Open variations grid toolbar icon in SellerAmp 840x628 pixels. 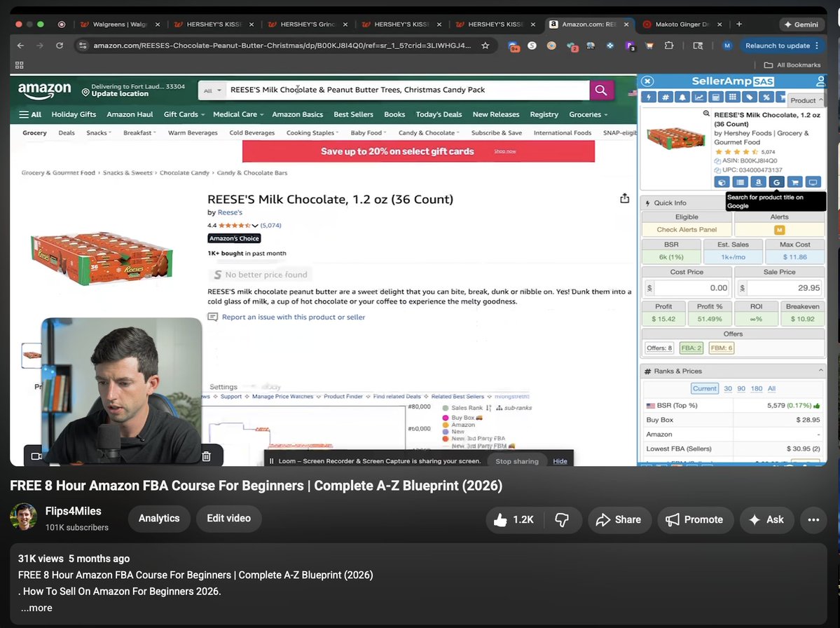point(732,97)
